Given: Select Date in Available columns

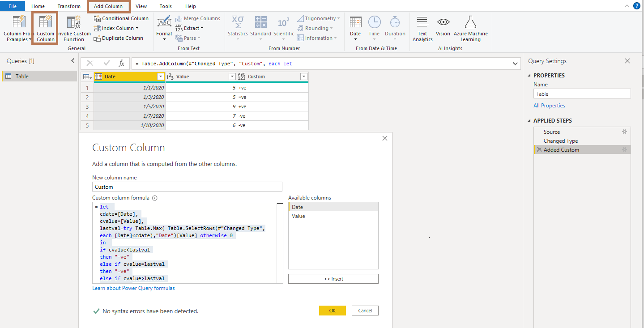Looking at the screenshot, I should [333, 207].
